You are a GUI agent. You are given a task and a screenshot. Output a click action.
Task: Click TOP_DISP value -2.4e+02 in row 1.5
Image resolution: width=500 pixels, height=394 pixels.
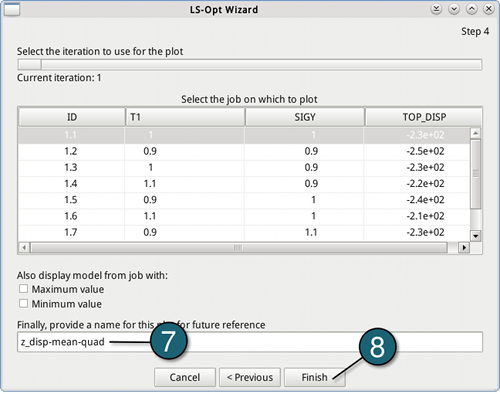click(x=425, y=200)
